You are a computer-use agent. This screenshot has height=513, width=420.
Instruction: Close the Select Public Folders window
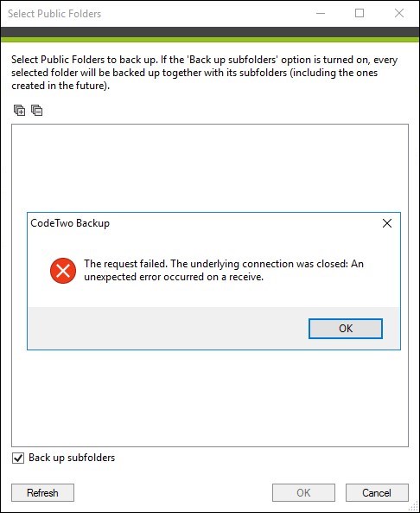point(399,14)
